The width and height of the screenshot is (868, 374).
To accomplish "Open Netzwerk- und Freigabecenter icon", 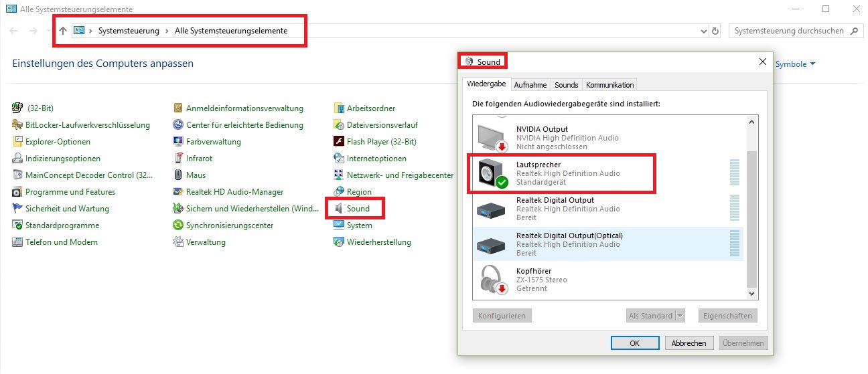I will point(340,175).
